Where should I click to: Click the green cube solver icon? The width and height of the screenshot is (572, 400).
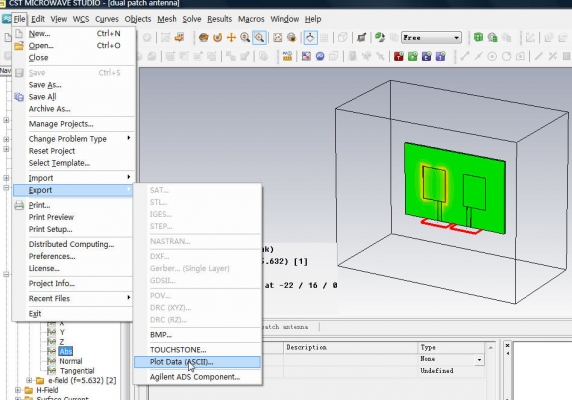point(478,37)
